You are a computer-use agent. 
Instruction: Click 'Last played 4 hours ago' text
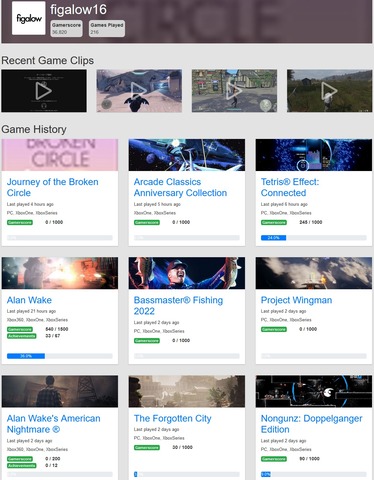pos(30,204)
